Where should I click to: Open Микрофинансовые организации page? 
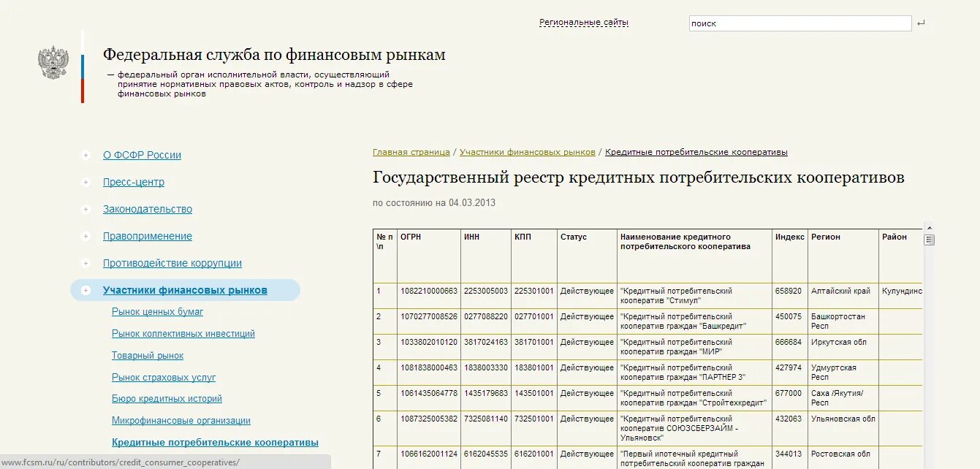[x=181, y=420]
